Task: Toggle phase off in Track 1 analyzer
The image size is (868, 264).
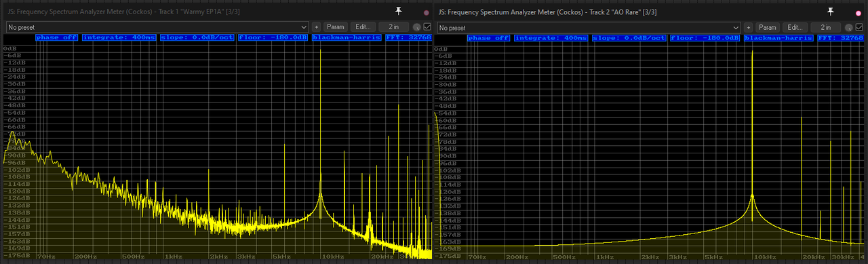Action: click(58, 38)
